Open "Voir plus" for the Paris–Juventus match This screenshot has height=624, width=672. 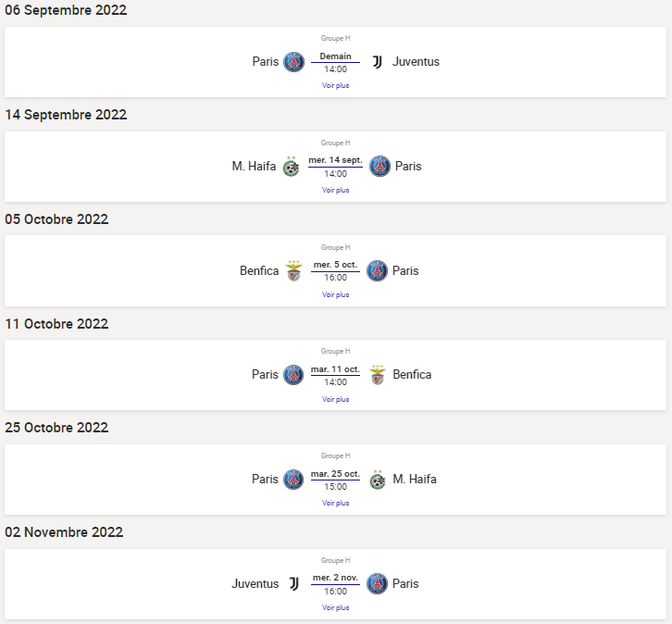(x=335, y=85)
